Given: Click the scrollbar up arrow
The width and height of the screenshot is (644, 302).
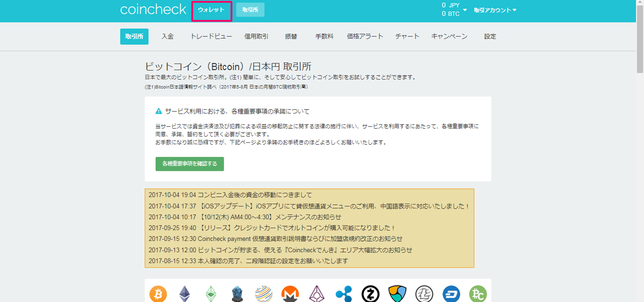Looking at the screenshot, I should [640, 2].
